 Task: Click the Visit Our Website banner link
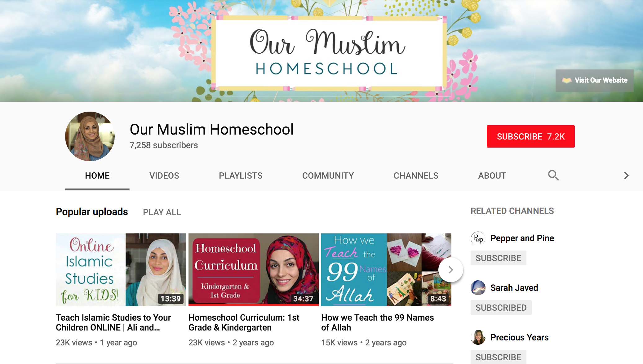click(594, 80)
